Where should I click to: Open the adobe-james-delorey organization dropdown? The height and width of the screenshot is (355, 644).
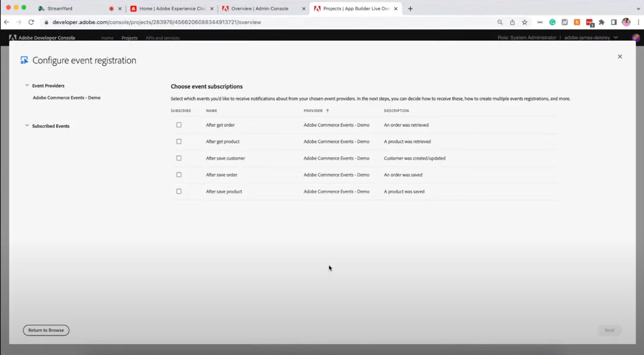[591, 38]
